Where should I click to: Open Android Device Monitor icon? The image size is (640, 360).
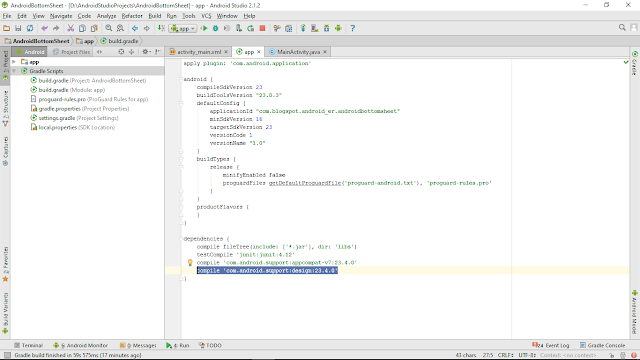(x=338, y=28)
